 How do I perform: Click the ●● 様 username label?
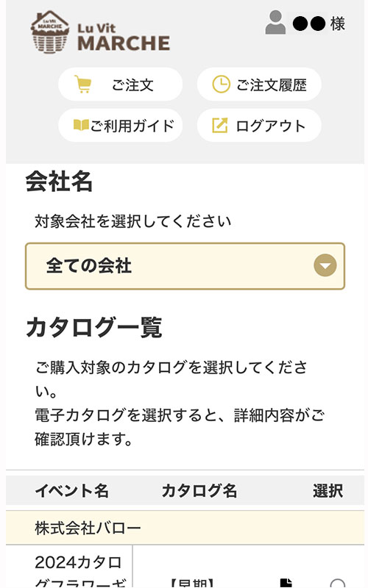pyautogui.click(x=319, y=24)
